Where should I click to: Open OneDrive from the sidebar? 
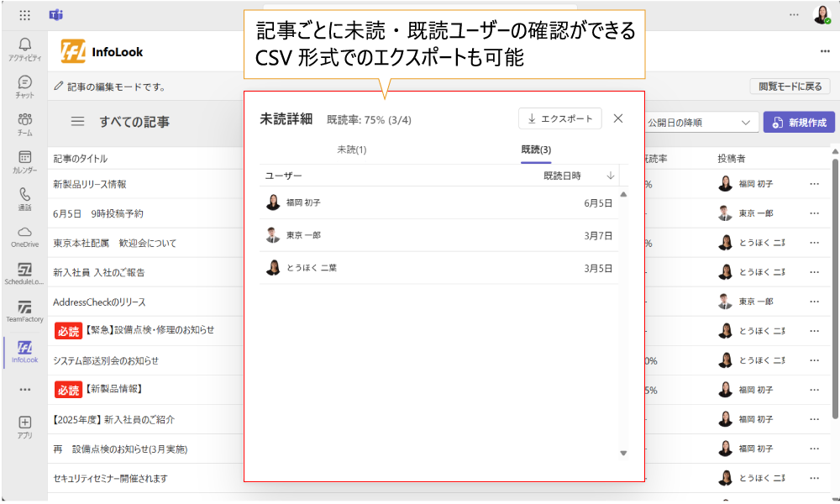24,235
